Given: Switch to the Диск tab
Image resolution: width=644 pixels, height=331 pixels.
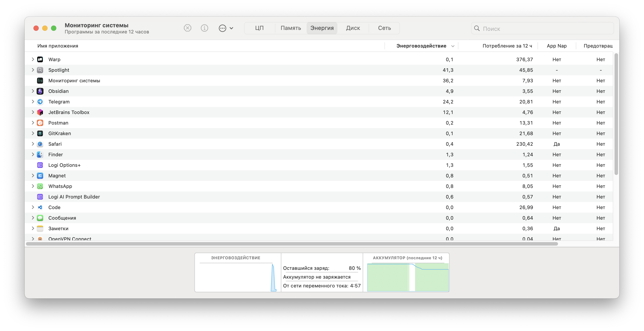Looking at the screenshot, I should pos(353,28).
